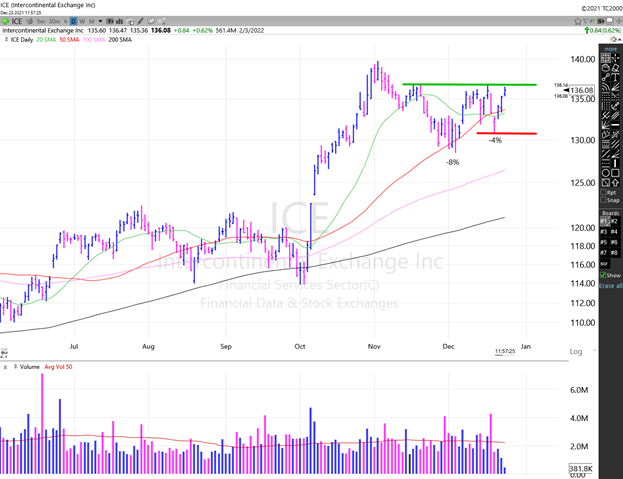
Task: Click the 50 SMA indicator label
Action: click(x=69, y=40)
